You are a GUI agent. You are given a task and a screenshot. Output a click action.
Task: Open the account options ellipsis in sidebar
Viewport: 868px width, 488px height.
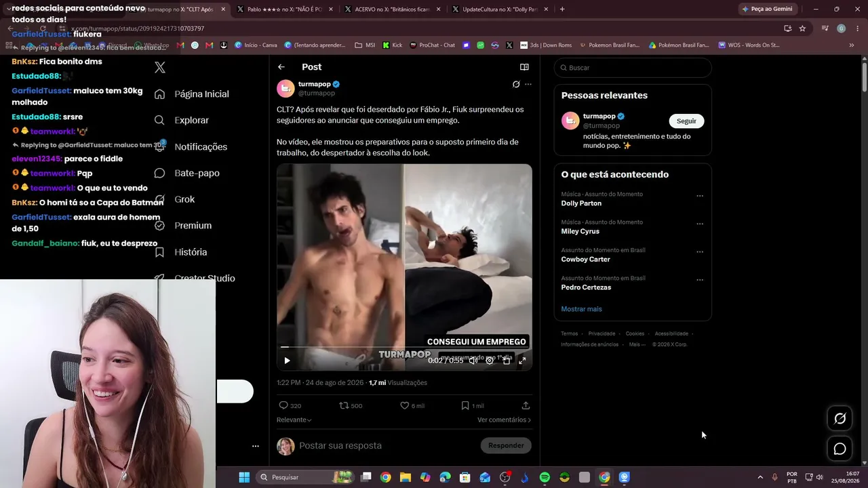(256, 446)
